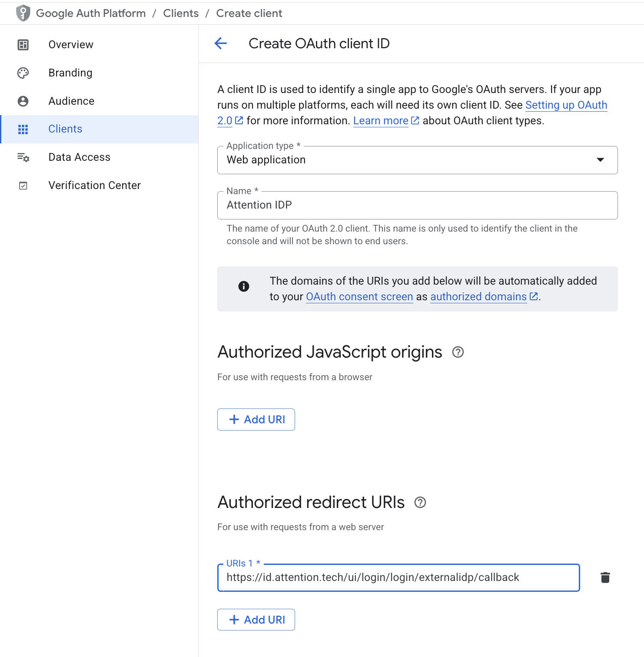Open help for Authorized JavaScript origins
Screen dimensions: 644x657
[x=458, y=352]
